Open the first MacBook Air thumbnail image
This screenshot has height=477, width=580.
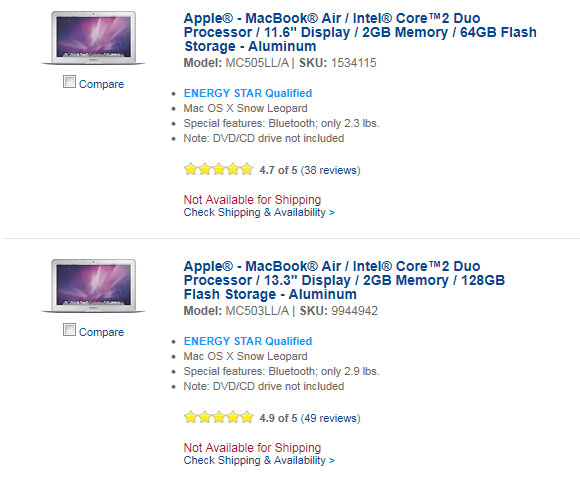click(x=93, y=38)
